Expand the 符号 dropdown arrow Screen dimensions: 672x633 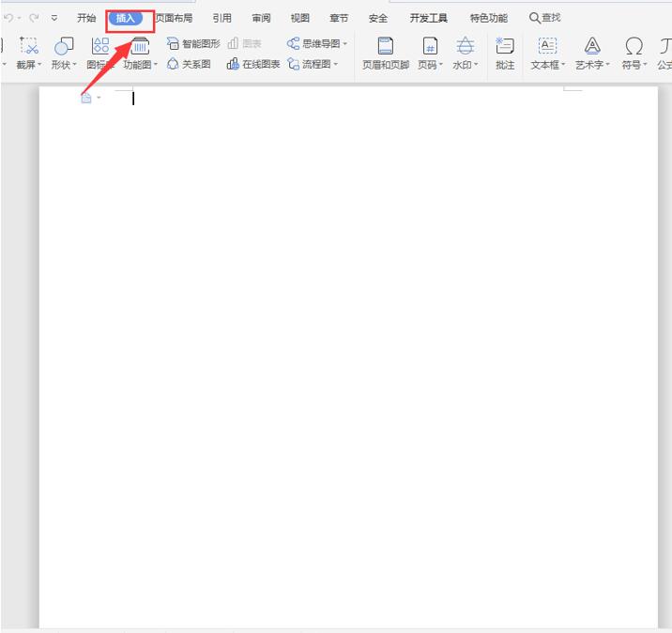click(645, 65)
